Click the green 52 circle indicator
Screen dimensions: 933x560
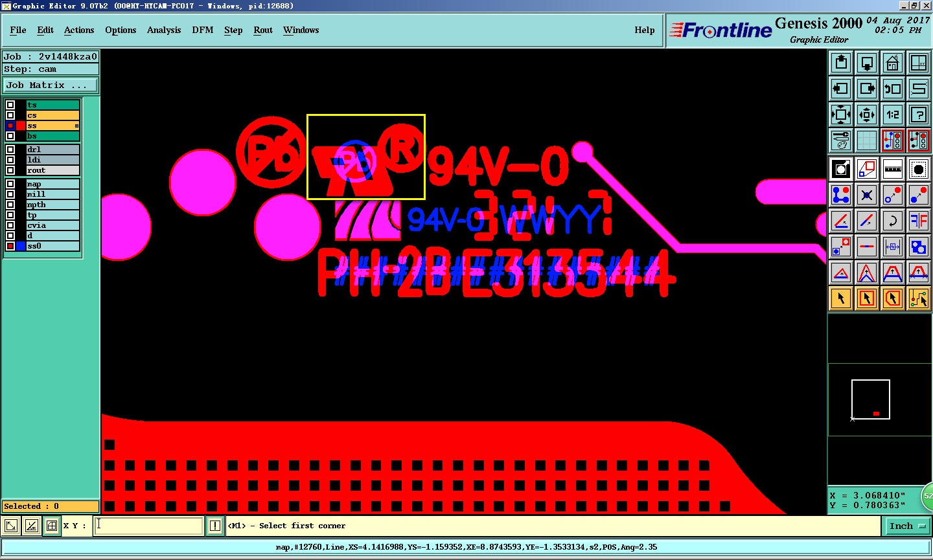click(x=927, y=496)
